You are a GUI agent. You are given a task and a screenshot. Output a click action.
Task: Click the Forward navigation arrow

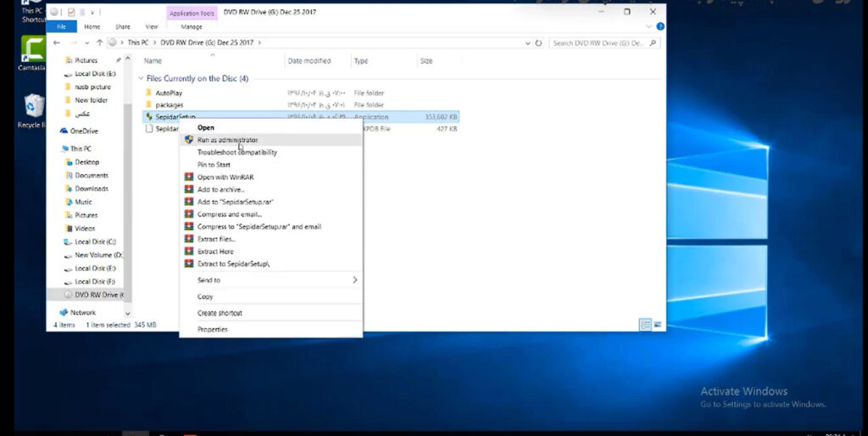tap(73, 42)
